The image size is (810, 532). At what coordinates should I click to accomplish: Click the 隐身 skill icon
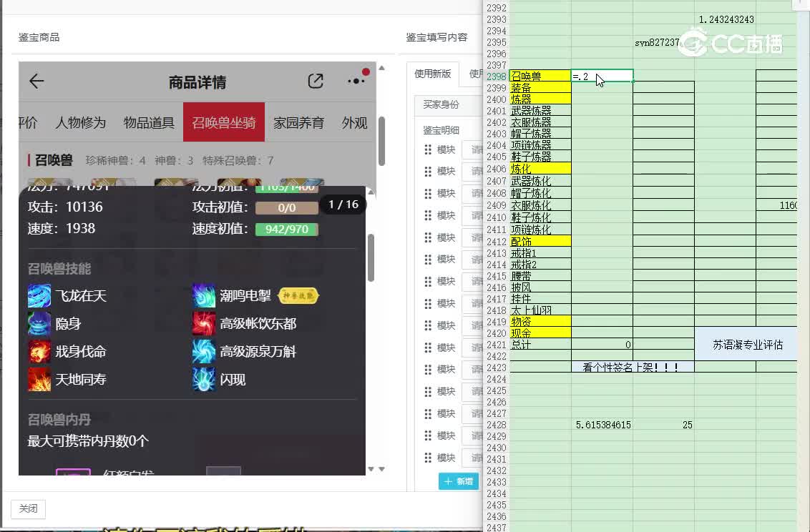39,323
